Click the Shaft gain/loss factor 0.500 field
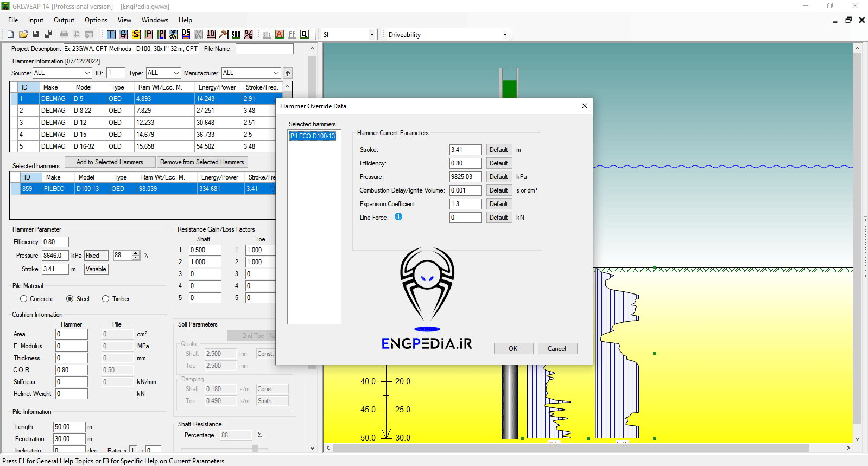The width and height of the screenshot is (868, 466). click(x=205, y=250)
